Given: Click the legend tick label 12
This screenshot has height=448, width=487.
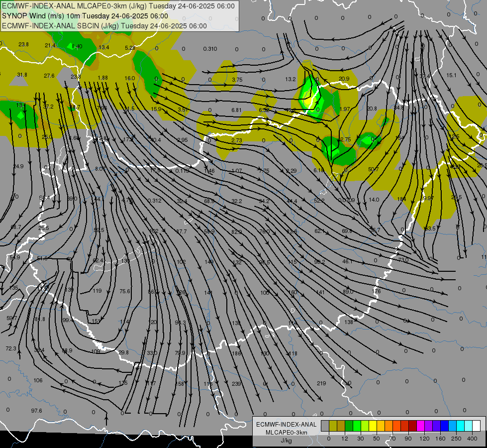Looking at the screenshot, I should (345, 439).
